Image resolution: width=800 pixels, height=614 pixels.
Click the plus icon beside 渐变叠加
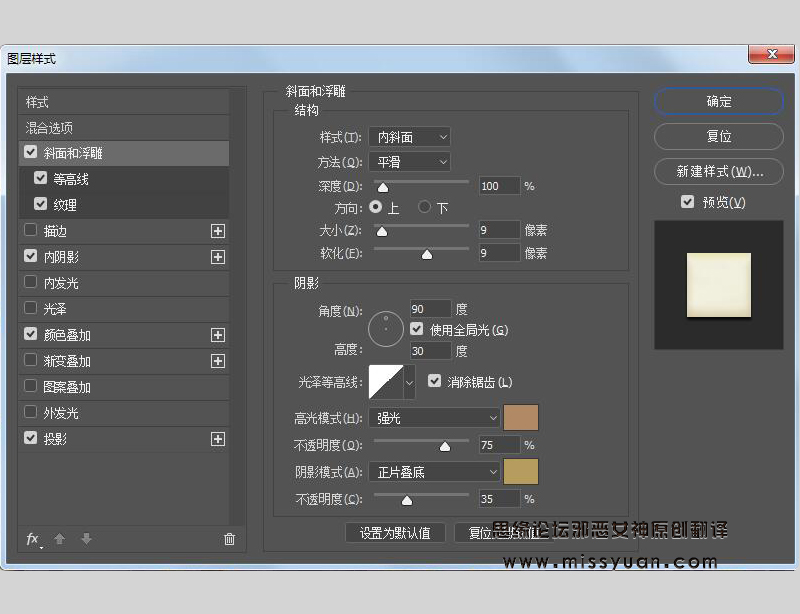tap(218, 361)
